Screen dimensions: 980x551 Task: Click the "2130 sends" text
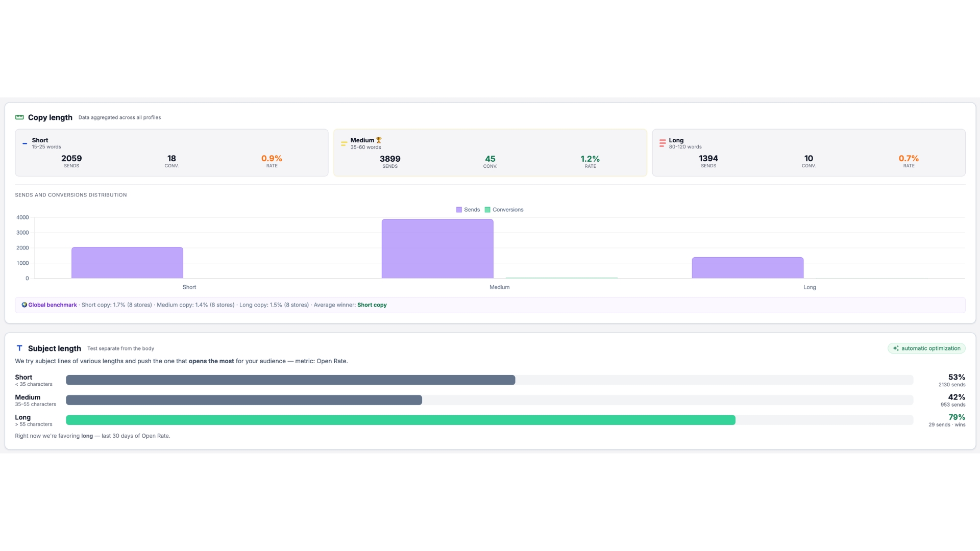click(952, 385)
